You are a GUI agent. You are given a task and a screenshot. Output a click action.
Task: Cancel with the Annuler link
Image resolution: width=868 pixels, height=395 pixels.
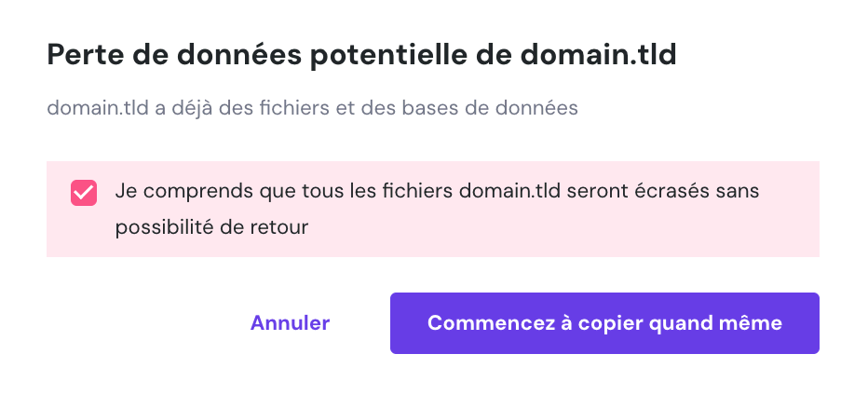pos(290,323)
